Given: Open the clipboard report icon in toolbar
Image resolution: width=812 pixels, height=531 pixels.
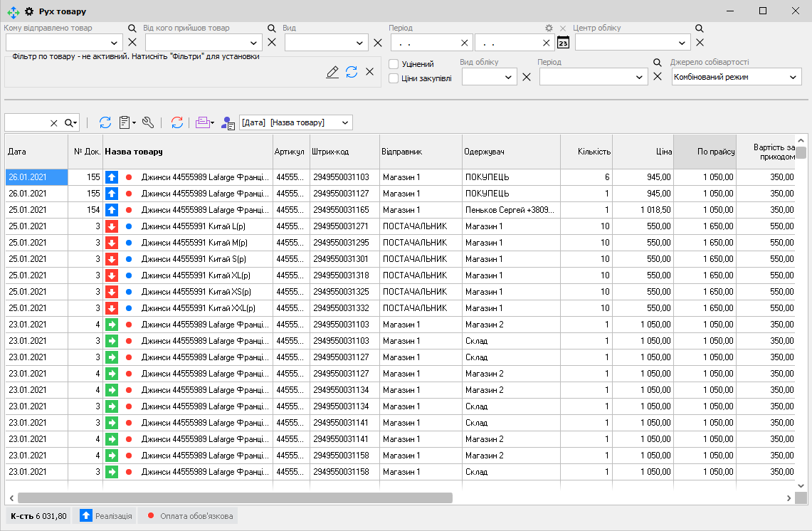Looking at the screenshot, I should click(x=125, y=122).
